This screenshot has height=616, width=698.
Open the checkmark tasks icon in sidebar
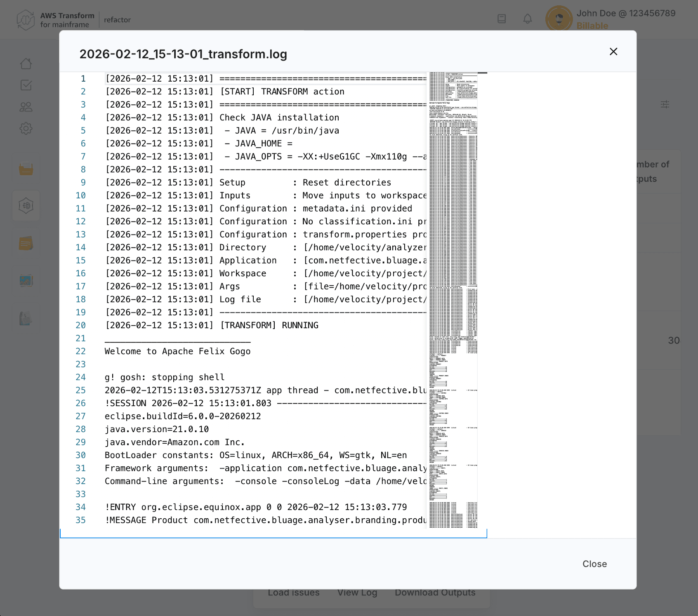[26, 85]
